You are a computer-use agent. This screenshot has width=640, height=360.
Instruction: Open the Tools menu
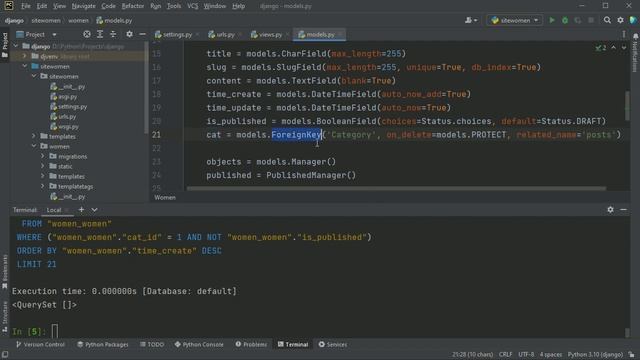(173, 6)
